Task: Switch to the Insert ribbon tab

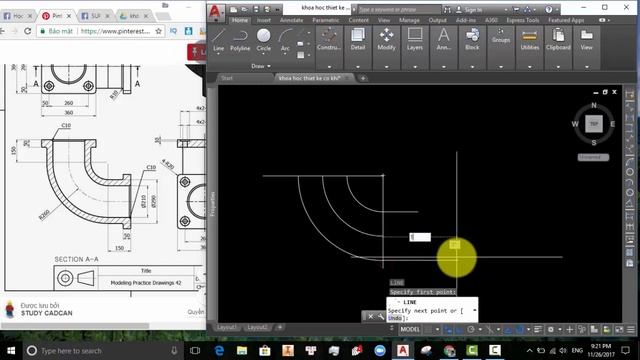Action: tap(264, 20)
